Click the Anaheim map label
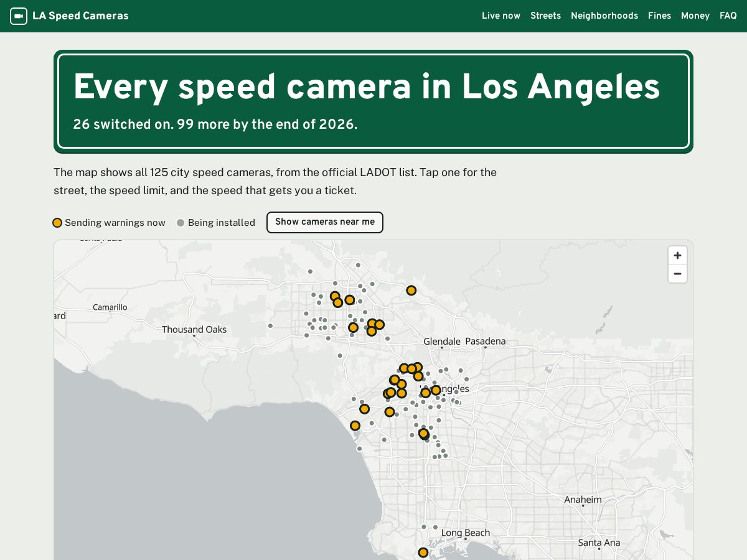Viewport: 747px width, 560px height. pos(583,500)
